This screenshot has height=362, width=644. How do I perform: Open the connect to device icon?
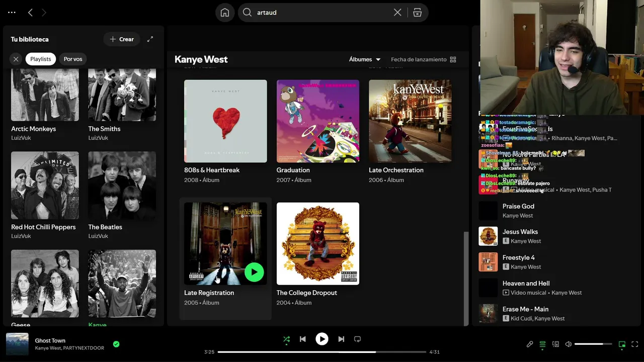click(555, 344)
